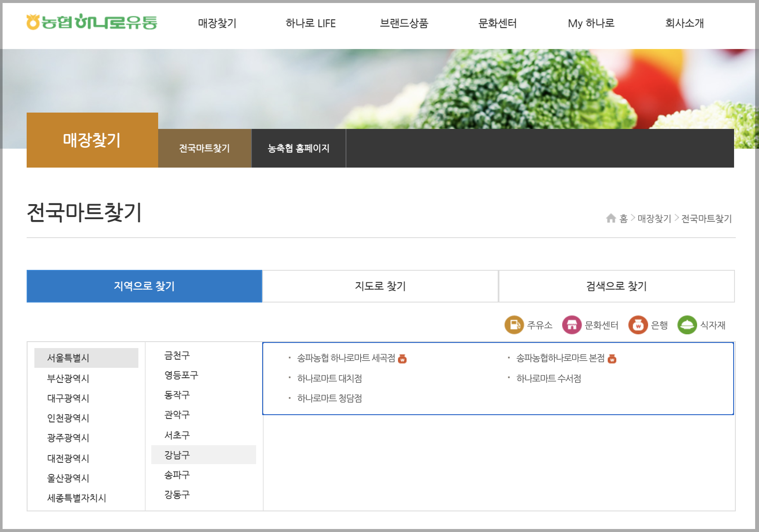Select 세종특별자치시 in region list
Screen dimensions: 759x532
coord(77,498)
